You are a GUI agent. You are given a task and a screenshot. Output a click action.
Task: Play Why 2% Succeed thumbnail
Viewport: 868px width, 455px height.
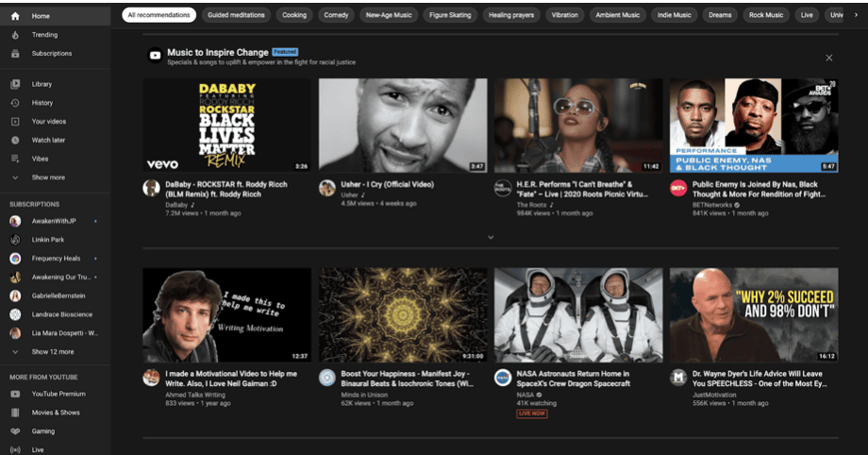[754, 315]
